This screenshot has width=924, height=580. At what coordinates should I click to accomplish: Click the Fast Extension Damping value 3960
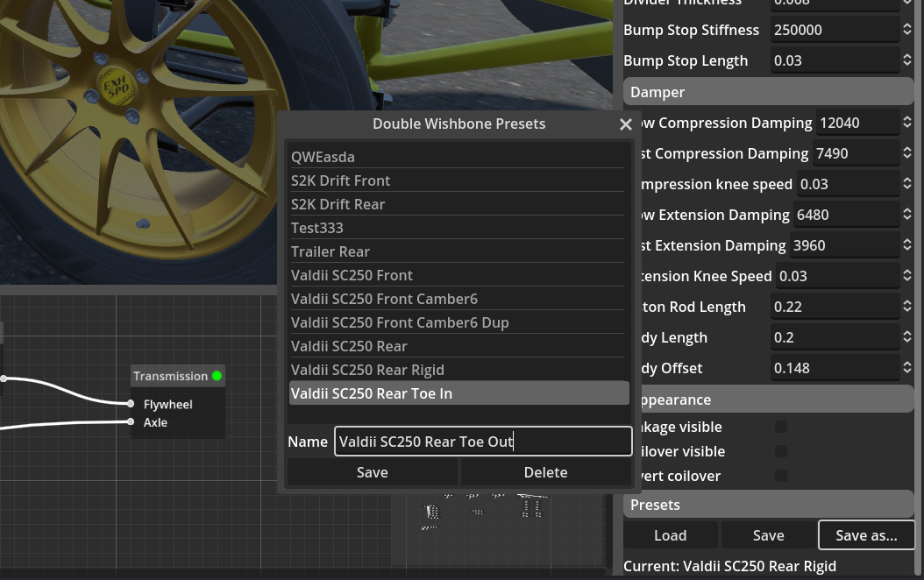click(x=844, y=245)
